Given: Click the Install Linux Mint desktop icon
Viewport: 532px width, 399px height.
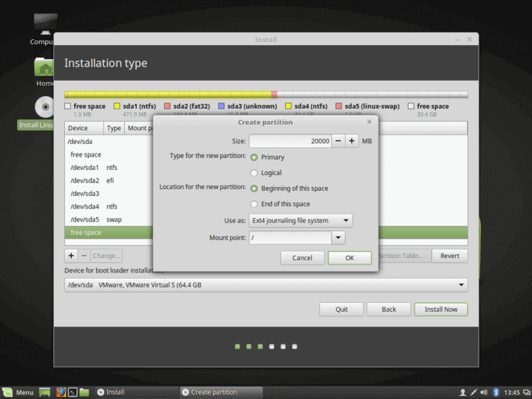Looking at the screenshot, I should coord(46,109).
